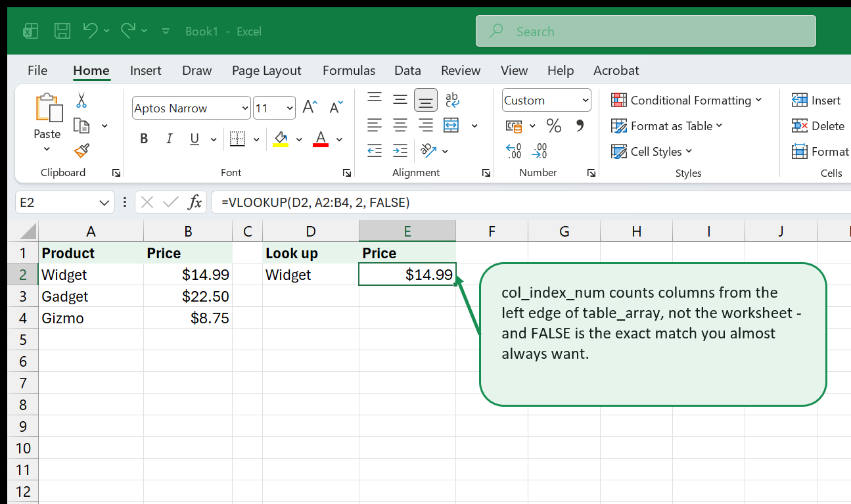851x504 pixels.
Task: Click the Format Painter brush icon
Action: coord(81,151)
